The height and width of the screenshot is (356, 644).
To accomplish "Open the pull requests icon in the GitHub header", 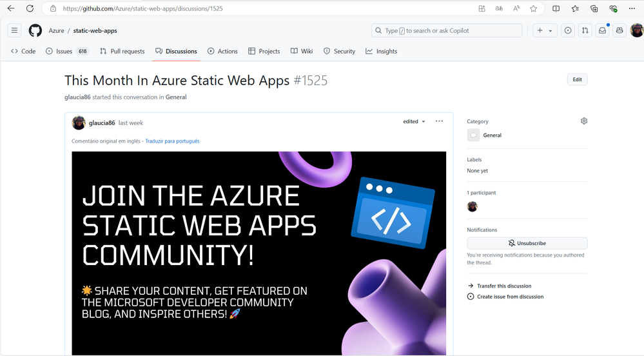I will 585,30.
